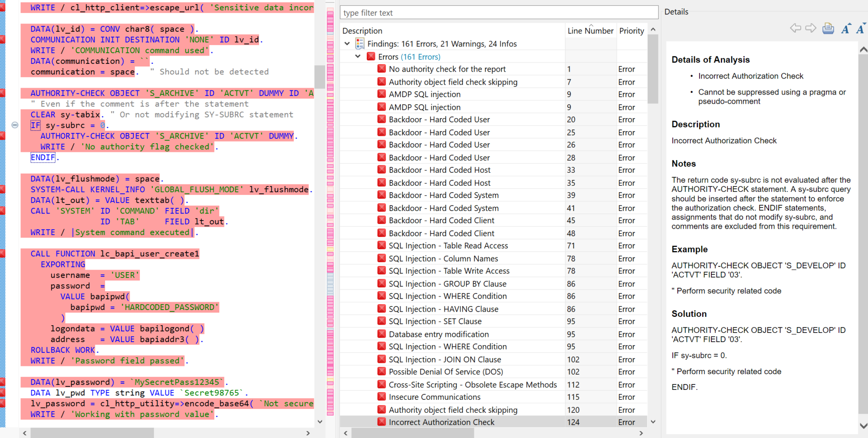Click Details panel scroll down arrow
Screen dimensions: 868x438
863,426
